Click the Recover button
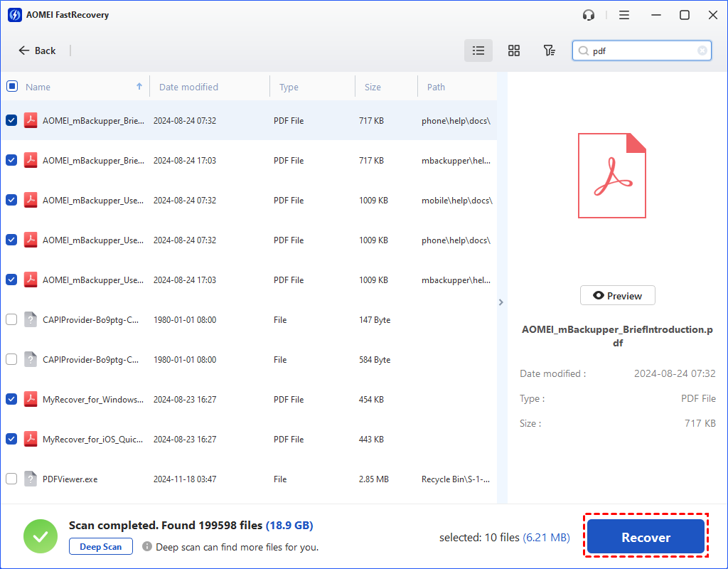728x569 pixels. [x=646, y=537]
